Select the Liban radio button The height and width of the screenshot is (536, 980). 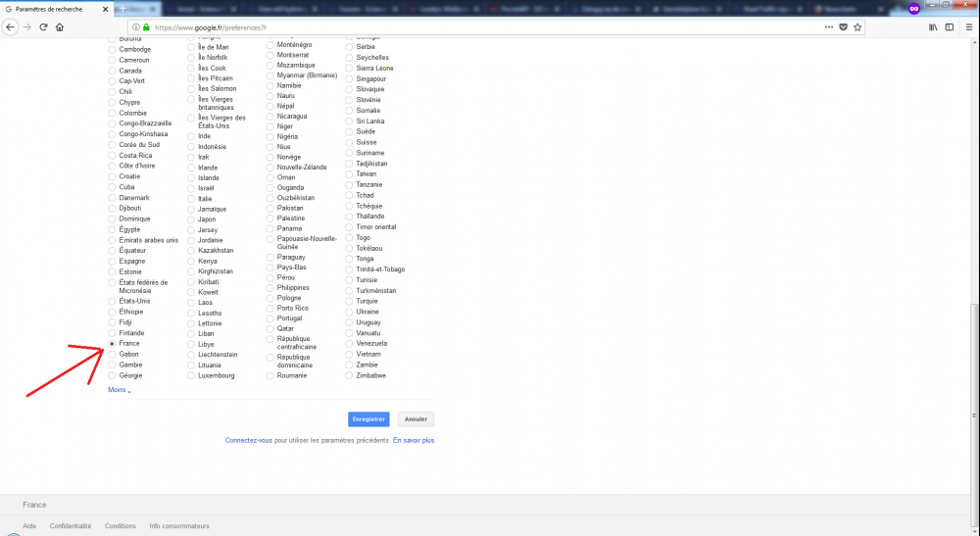pyautogui.click(x=191, y=333)
